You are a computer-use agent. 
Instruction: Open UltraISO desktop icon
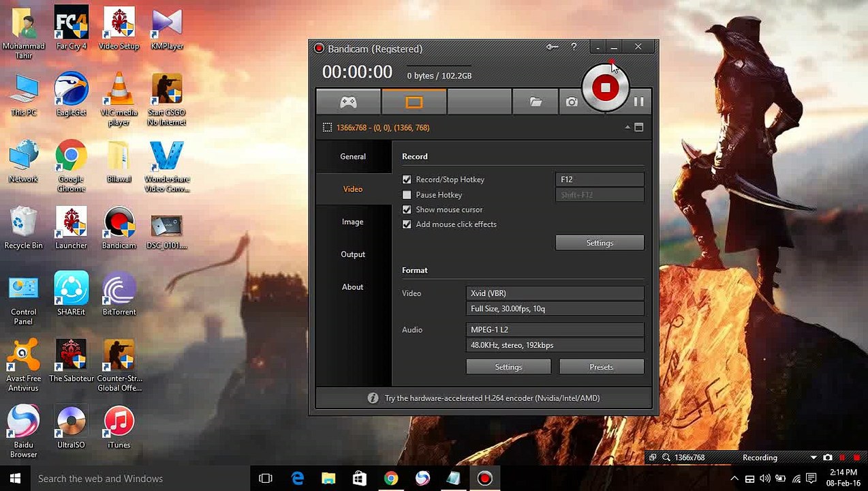[72, 428]
